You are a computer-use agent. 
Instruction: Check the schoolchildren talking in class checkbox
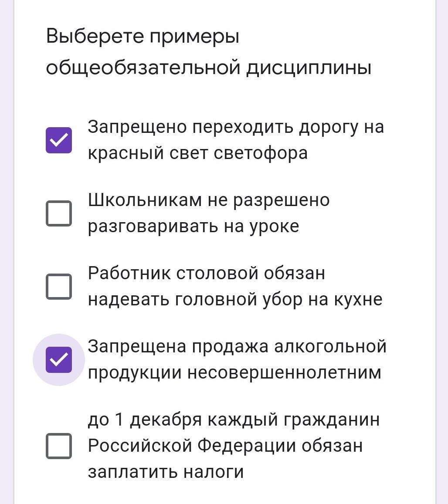(x=59, y=213)
